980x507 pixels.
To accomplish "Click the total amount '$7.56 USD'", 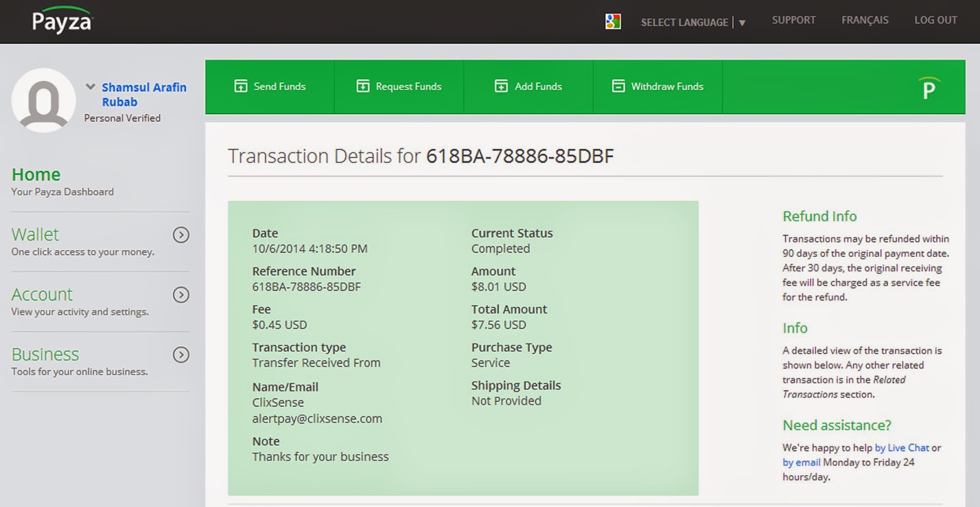I will tap(499, 325).
